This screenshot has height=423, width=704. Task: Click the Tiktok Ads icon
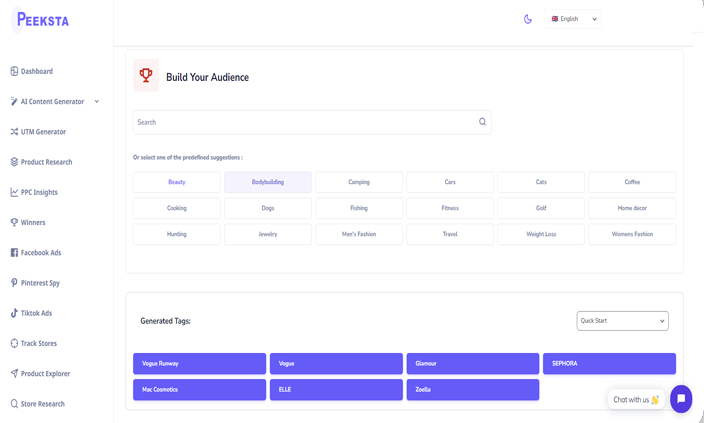14,313
